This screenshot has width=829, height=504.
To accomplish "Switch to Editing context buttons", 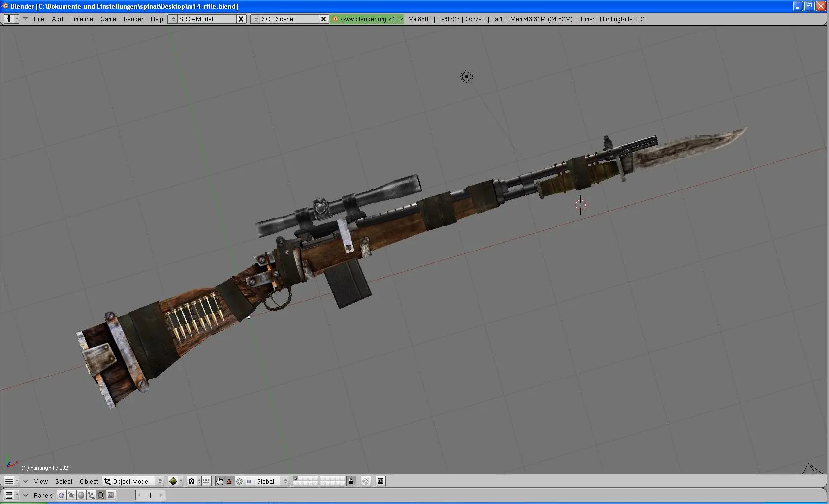I will point(101,495).
